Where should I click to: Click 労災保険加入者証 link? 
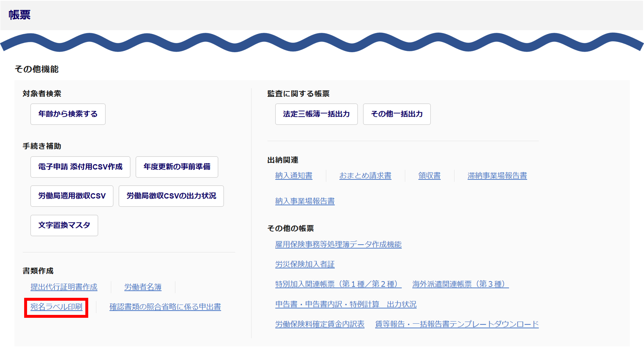click(305, 264)
